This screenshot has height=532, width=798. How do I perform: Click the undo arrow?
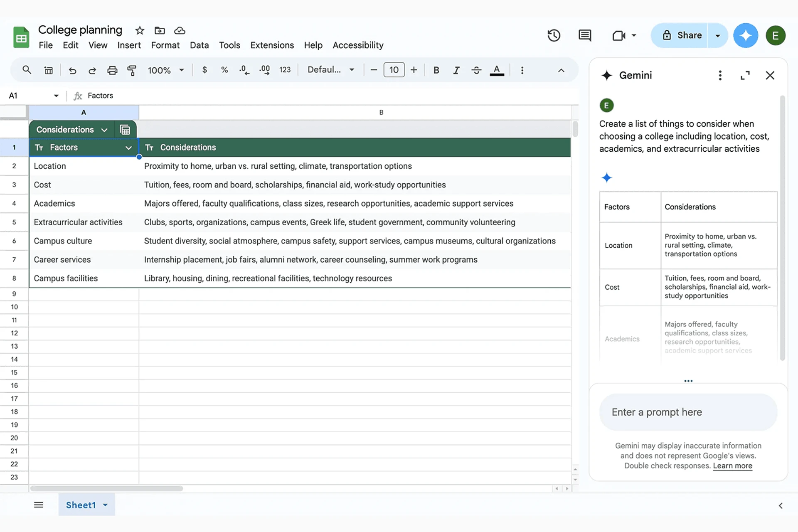[72, 70]
